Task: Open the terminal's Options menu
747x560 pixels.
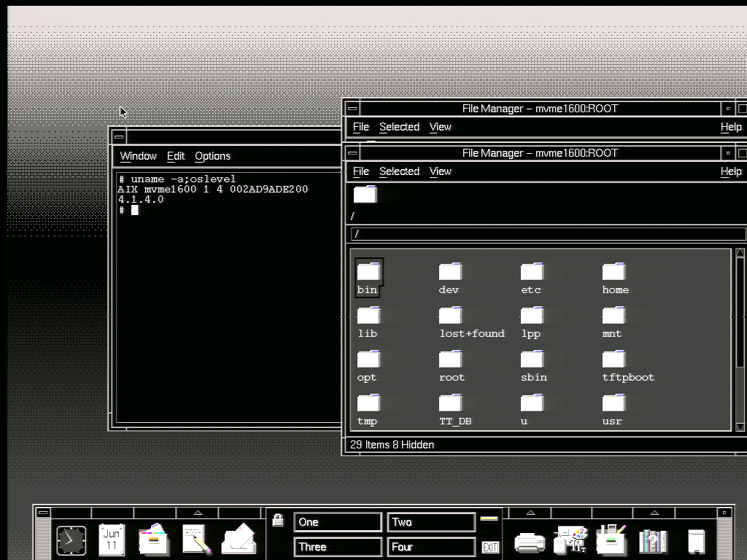Action: coord(212,156)
